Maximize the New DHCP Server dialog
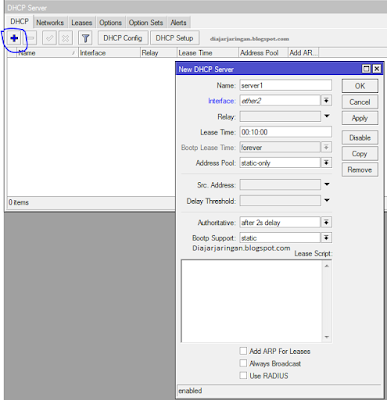387x400 pixels. (x=366, y=69)
